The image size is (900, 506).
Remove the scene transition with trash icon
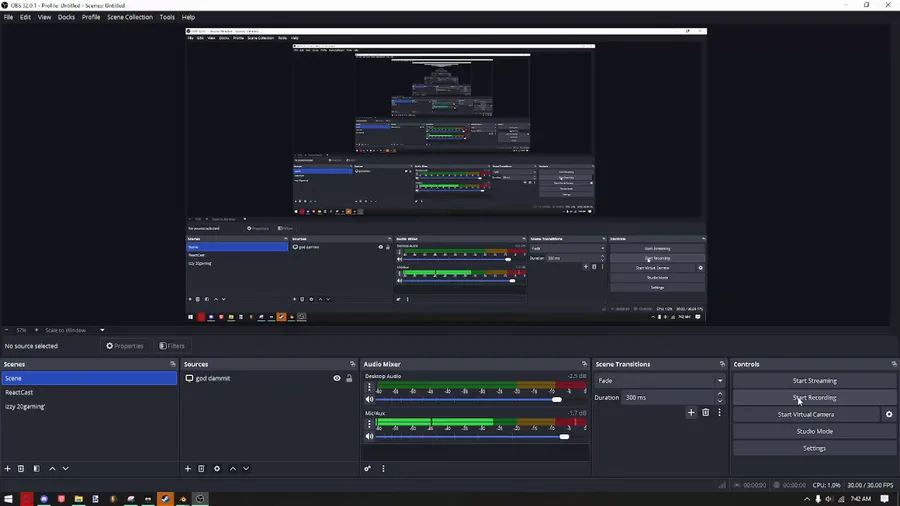pyautogui.click(x=705, y=412)
